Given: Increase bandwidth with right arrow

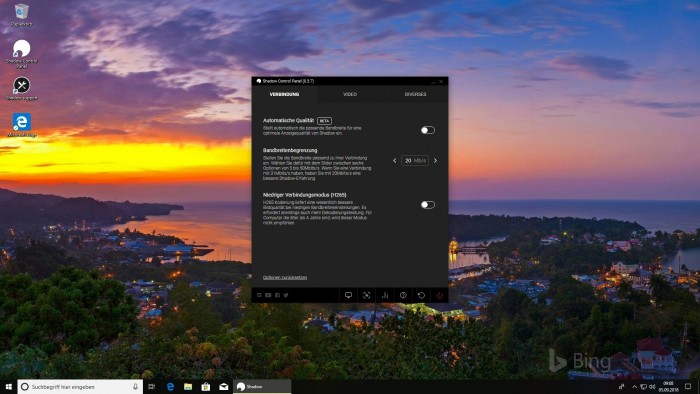Looking at the screenshot, I should click(x=435, y=161).
